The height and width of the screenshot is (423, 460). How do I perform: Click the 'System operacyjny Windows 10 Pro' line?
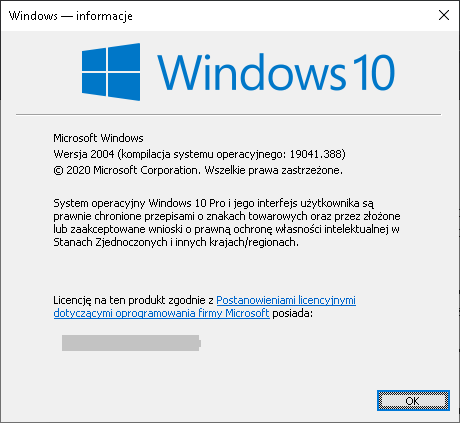click(x=214, y=203)
